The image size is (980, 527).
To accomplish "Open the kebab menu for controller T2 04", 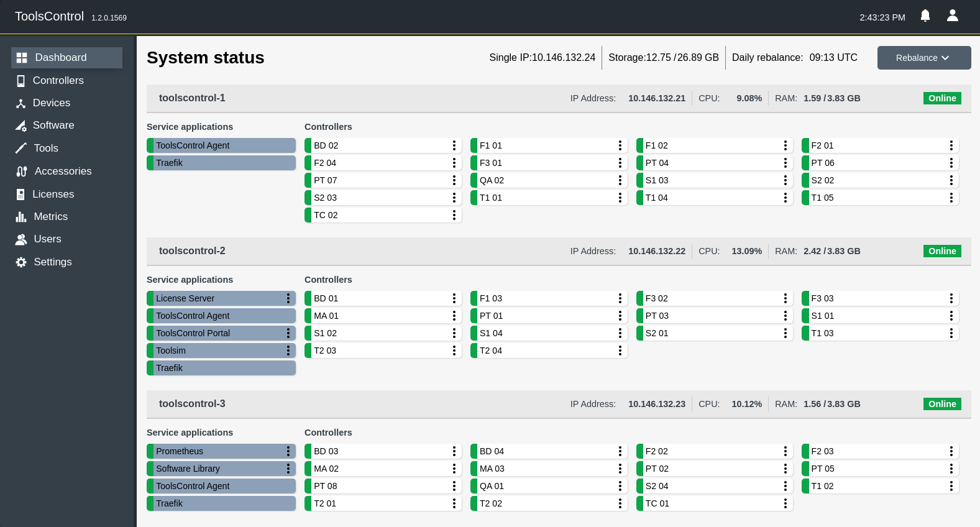I will tap(620, 351).
